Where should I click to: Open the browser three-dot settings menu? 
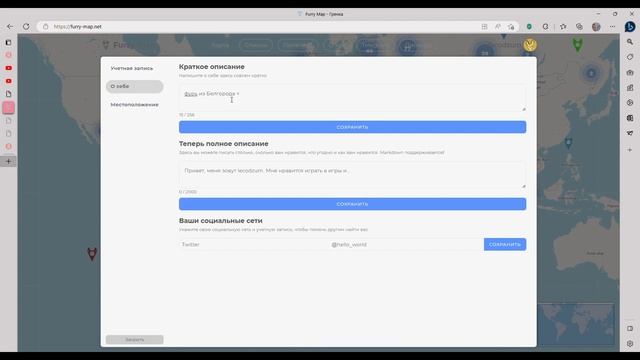[612, 27]
